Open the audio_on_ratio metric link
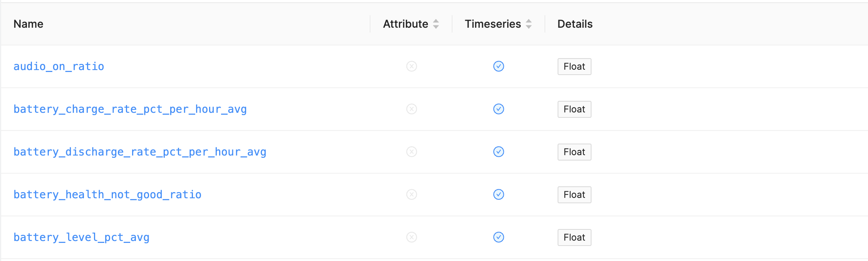The width and height of the screenshot is (868, 261). pyautogui.click(x=59, y=66)
